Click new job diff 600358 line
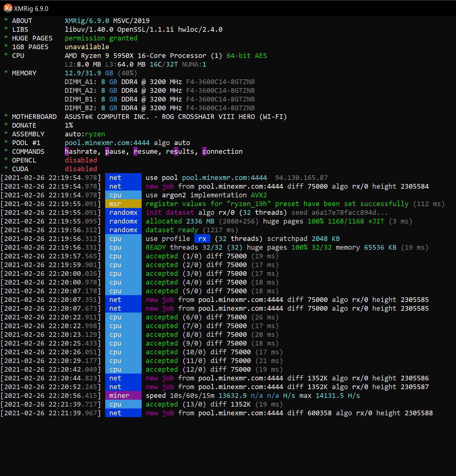The height and width of the screenshot is (476, 456). [289, 413]
